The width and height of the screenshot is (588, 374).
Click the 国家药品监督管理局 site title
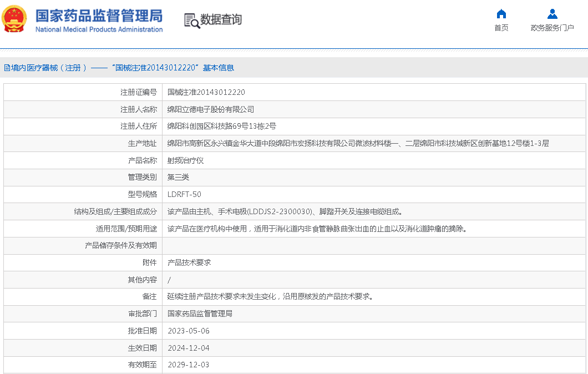click(x=99, y=15)
